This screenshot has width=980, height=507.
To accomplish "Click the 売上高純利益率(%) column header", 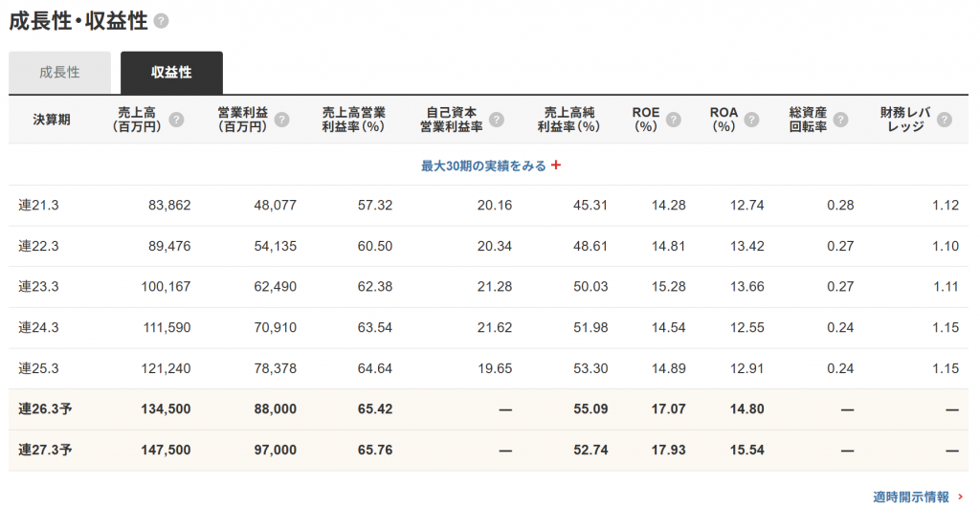I will pos(568,120).
